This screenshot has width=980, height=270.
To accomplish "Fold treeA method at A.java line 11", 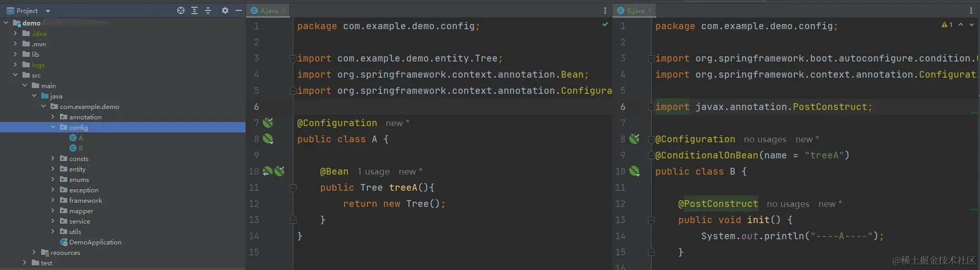I will 293,188.
